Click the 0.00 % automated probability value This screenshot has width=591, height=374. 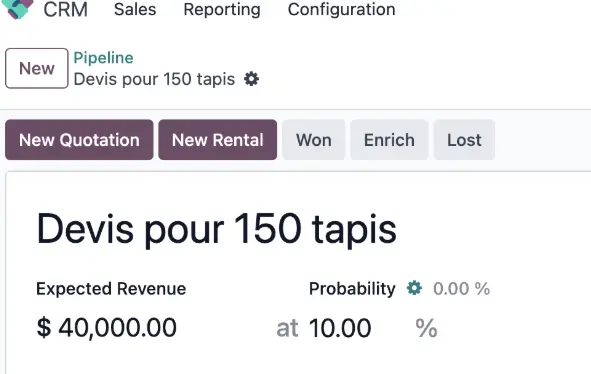[461, 289]
